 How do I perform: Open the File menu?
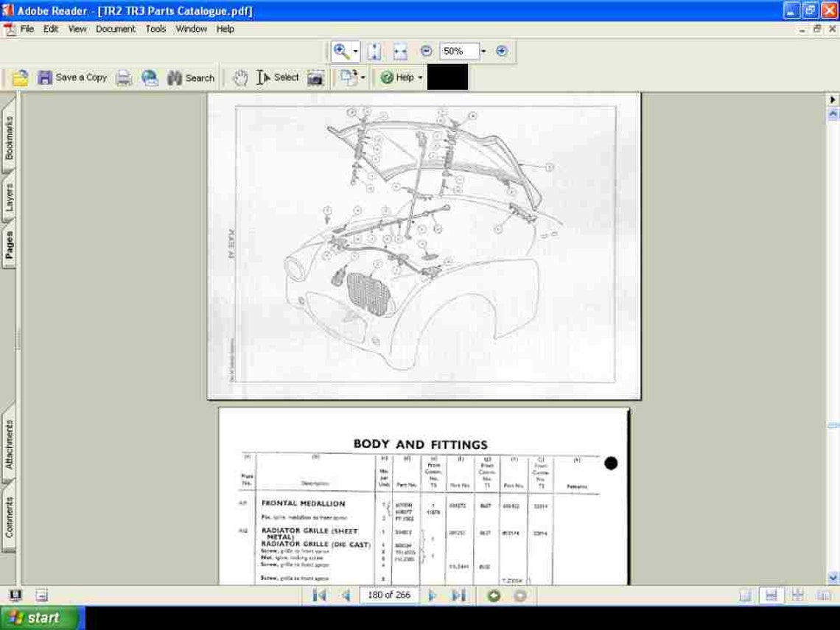pyautogui.click(x=27, y=29)
